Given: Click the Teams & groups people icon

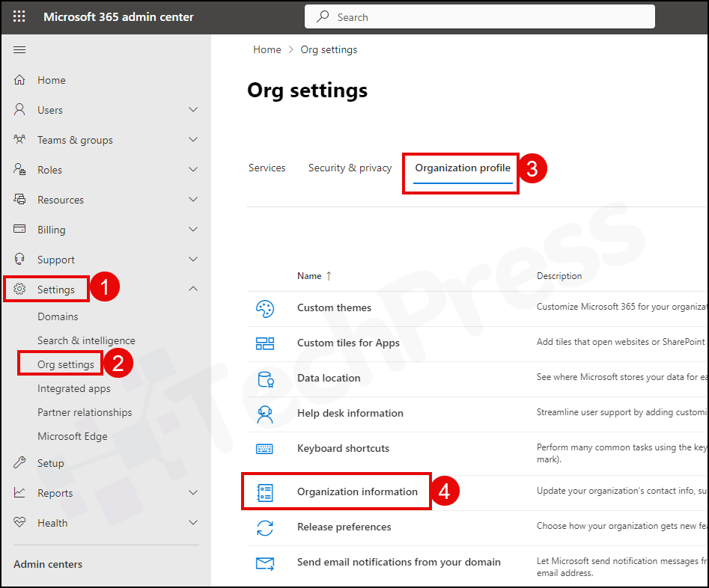Looking at the screenshot, I should click(x=19, y=140).
